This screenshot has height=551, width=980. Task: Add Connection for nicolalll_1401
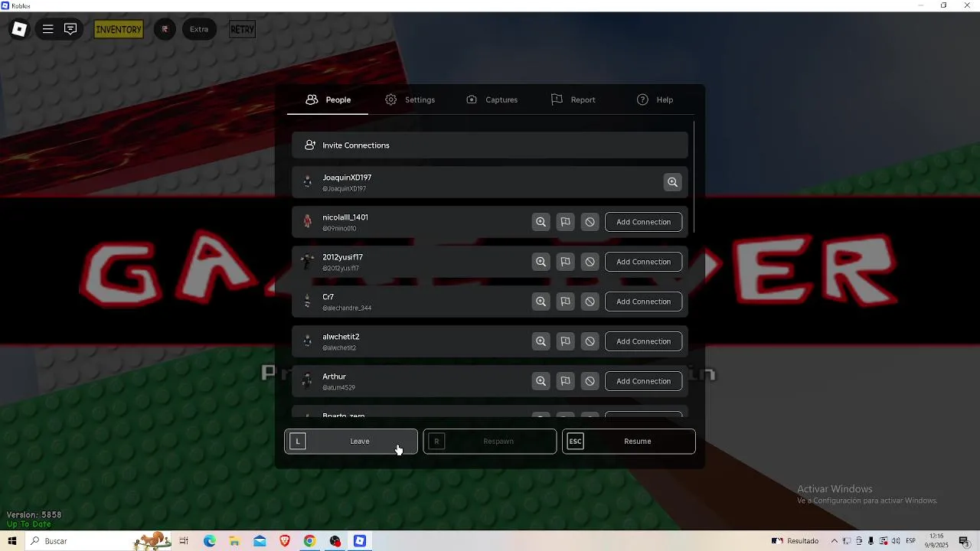pyautogui.click(x=643, y=222)
